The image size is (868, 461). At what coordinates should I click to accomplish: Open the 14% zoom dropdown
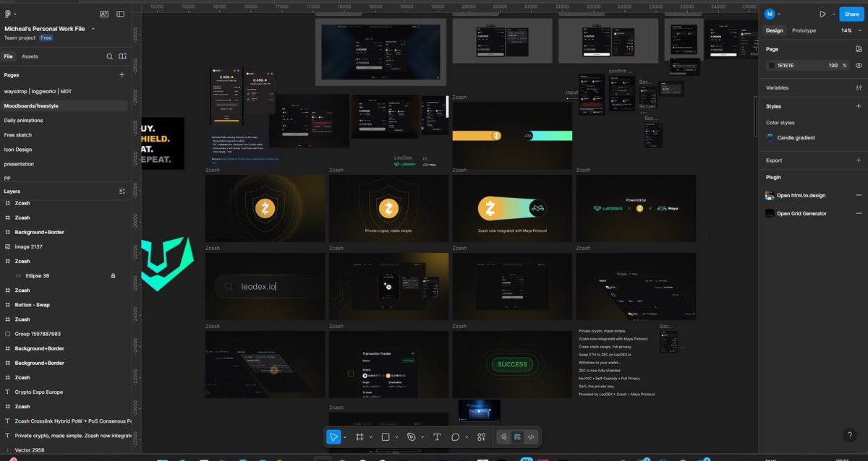849,30
